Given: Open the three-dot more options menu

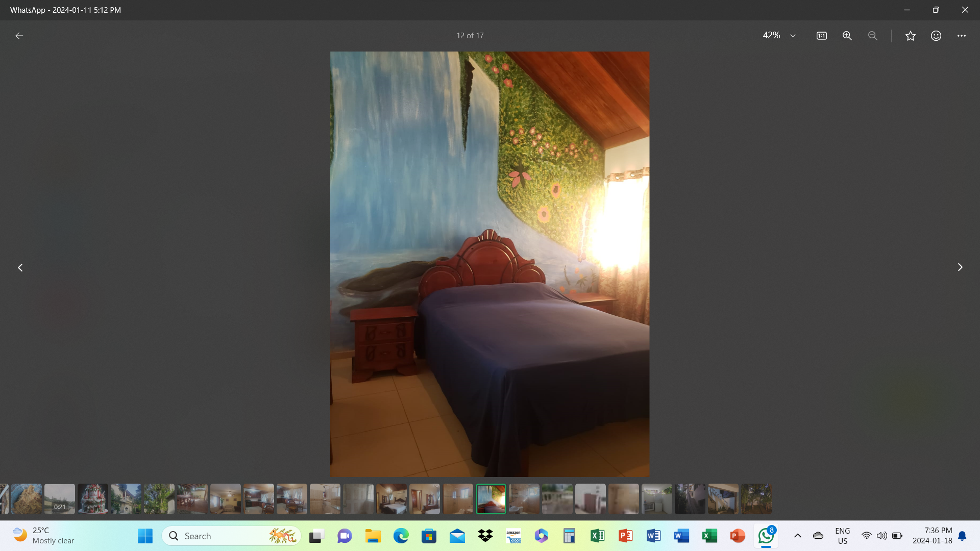Looking at the screenshot, I should pos(962,36).
